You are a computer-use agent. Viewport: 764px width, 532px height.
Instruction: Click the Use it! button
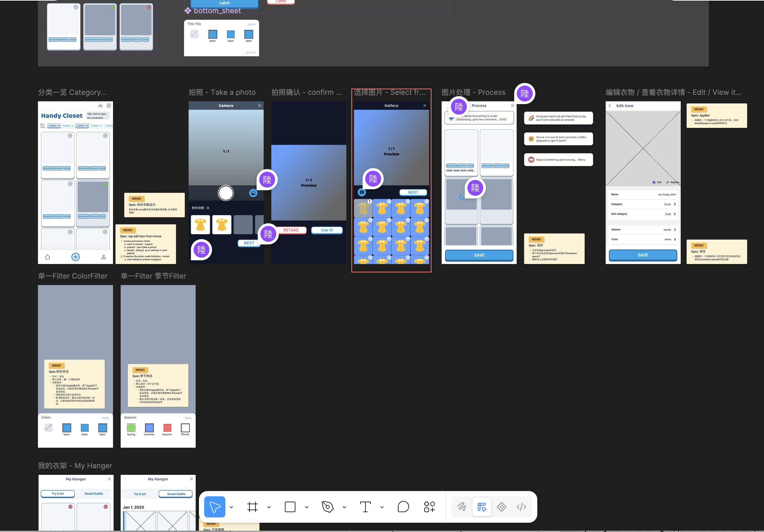coord(327,230)
